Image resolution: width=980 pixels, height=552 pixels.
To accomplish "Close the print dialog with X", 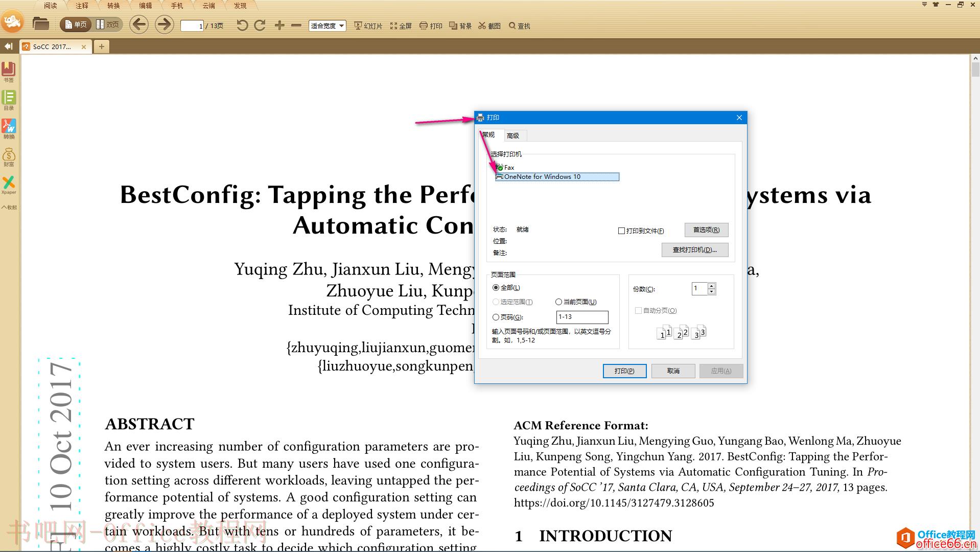I will [x=739, y=118].
